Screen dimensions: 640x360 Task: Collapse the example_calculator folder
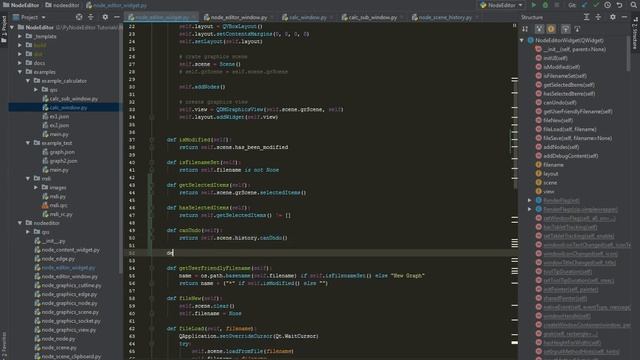click(28, 81)
